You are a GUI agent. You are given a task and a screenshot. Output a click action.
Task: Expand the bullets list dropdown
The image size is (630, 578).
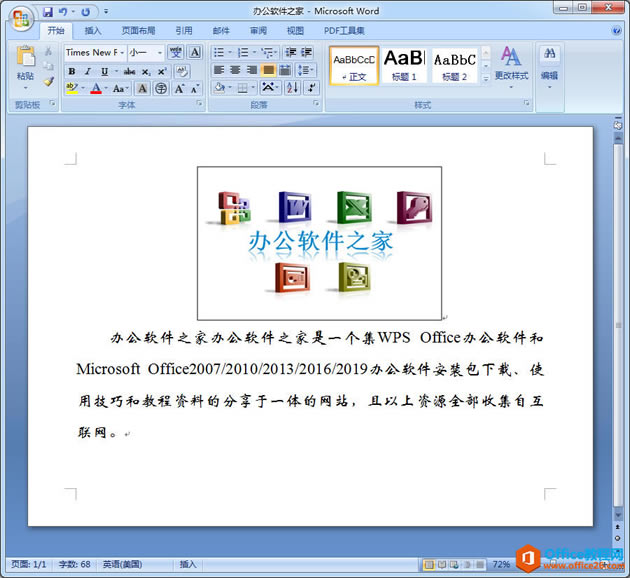(x=230, y=52)
